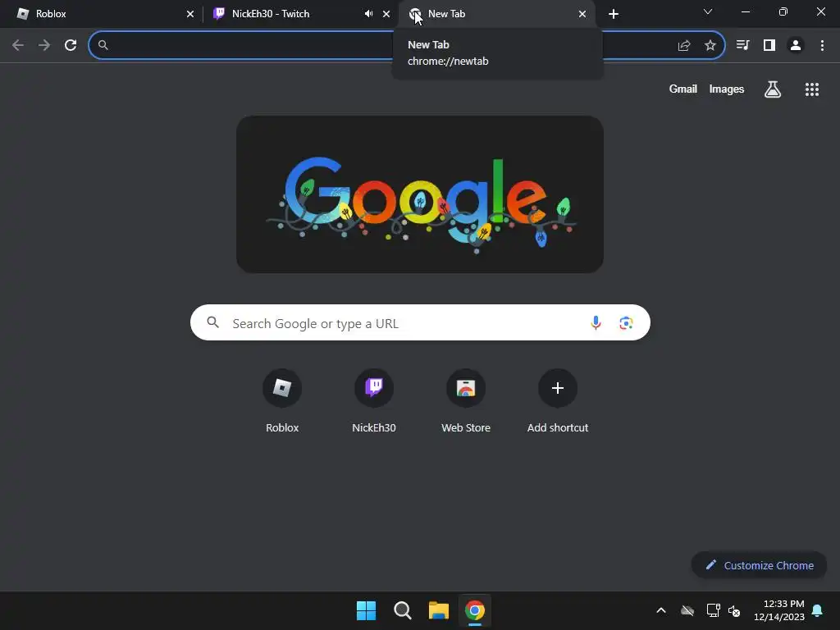Viewport: 840px width, 630px height.
Task: Start voice search with the microphone
Action: tap(596, 322)
